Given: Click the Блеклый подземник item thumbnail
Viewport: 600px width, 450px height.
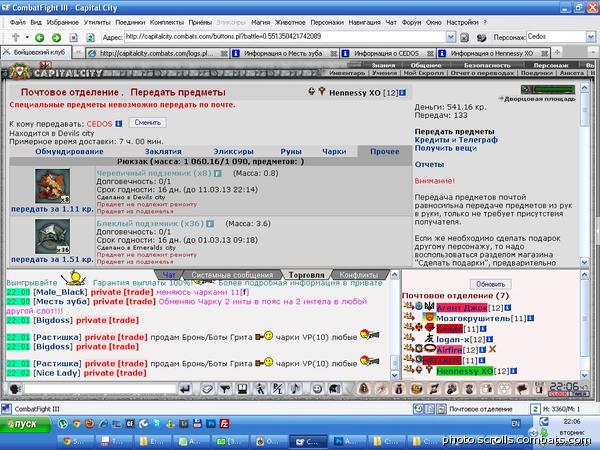Looking at the screenshot, I should (x=52, y=236).
